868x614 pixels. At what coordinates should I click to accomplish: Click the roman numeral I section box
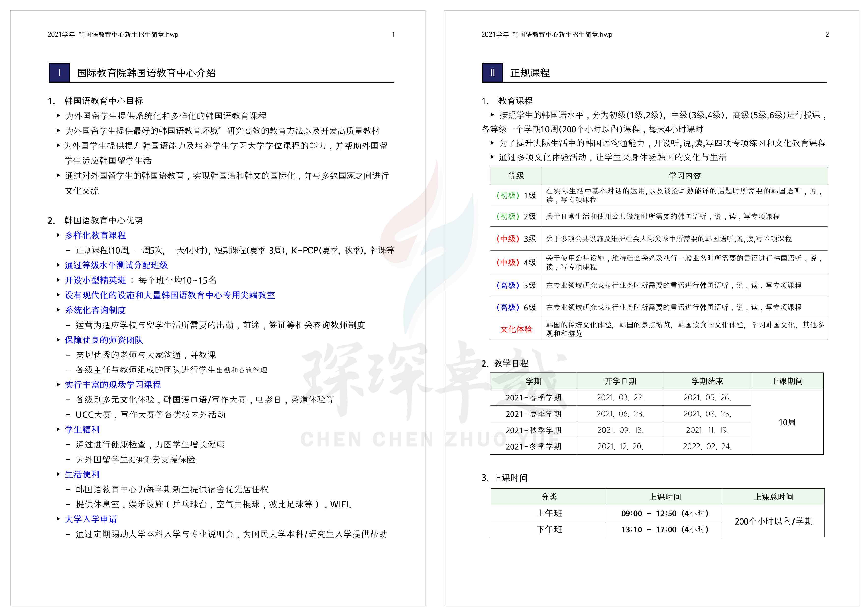(x=59, y=72)
